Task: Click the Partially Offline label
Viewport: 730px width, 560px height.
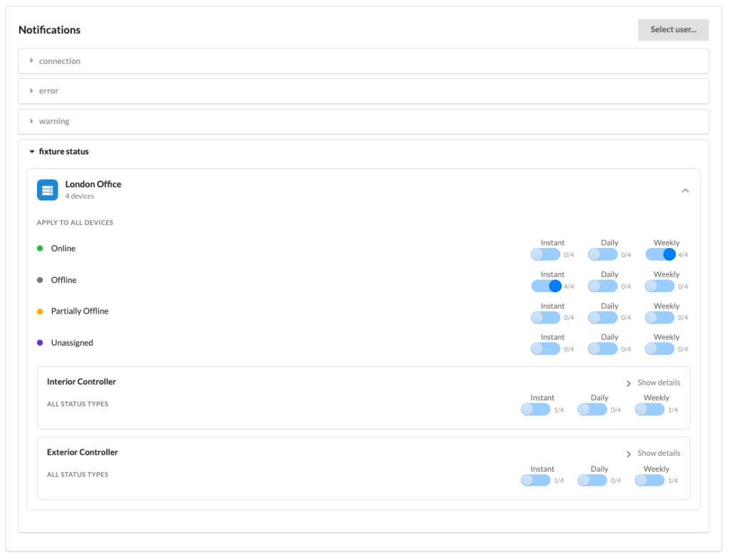Action: pos(80,311)
